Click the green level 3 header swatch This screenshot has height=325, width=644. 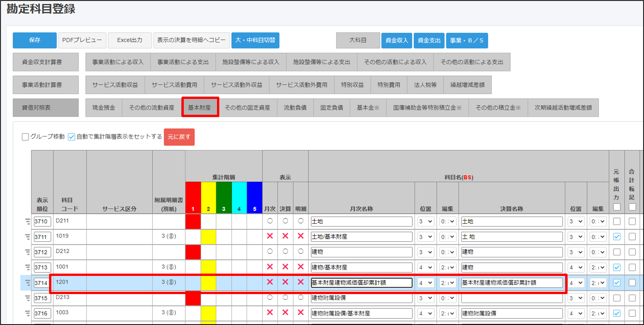click(x=224, y=197)
